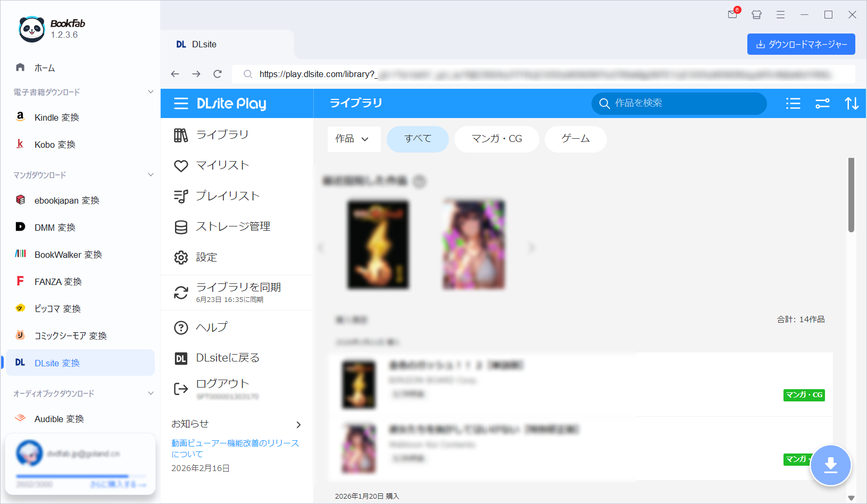867x504 pixels.
Task: Open 動画ビューアー機能改善のリリース announcement link
Action: [x=235, y=449]
